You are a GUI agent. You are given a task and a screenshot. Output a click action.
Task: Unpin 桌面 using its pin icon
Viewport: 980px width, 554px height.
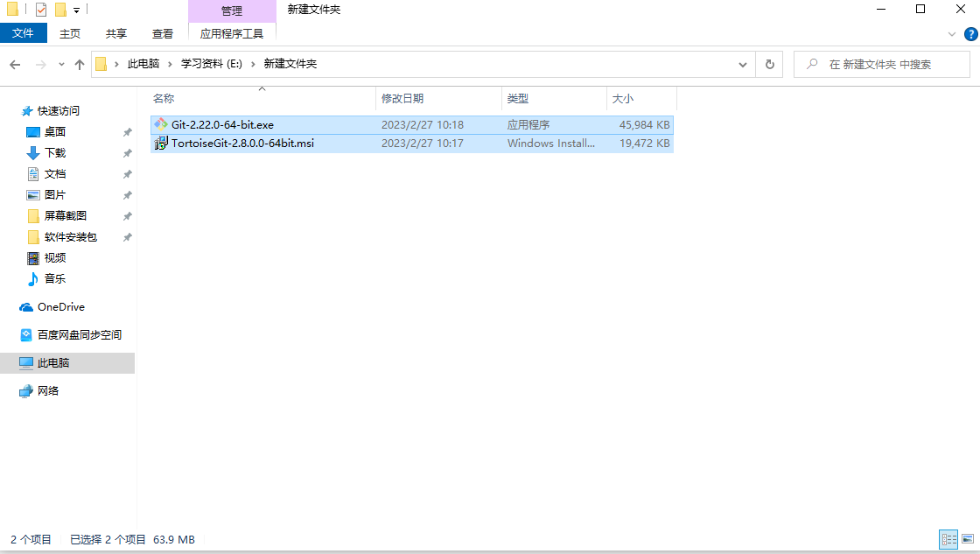(x=128, y=132)
